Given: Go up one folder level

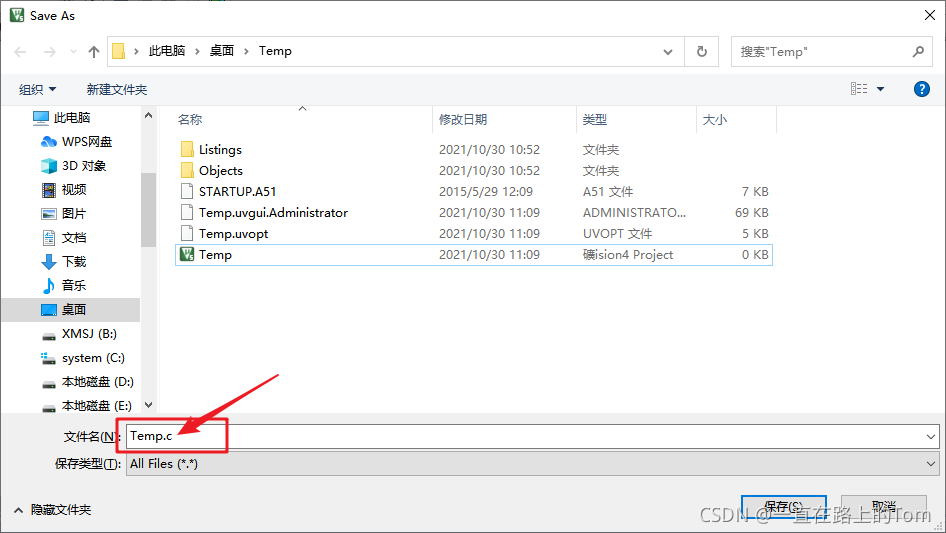Looking at the screenshot, I should [94, 52].
